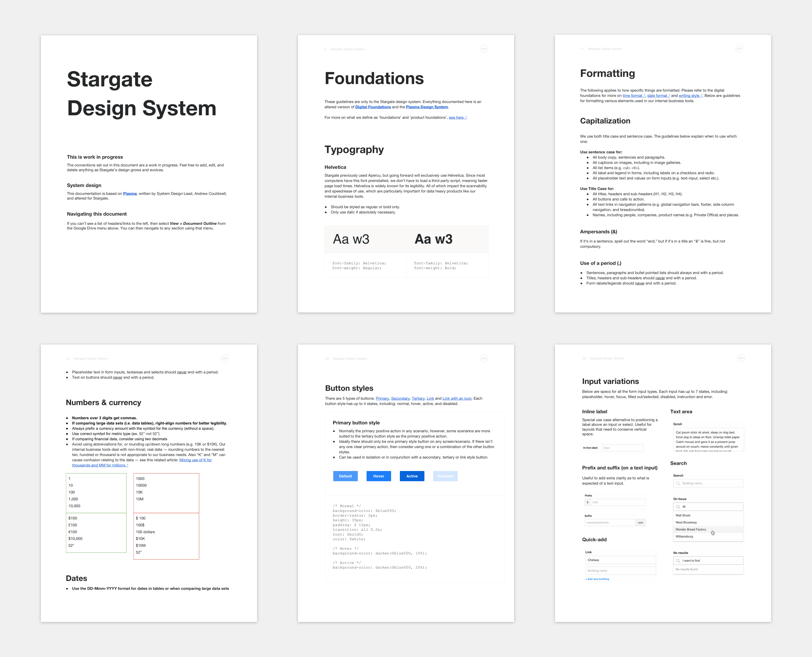This screenshot has width=812, height=657.
Task: Click the 'we' logo on the Button styles page
Action: (484, 358)
